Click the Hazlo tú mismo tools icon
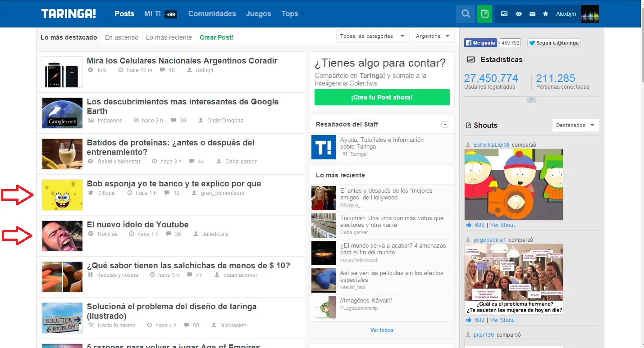This screenshot has height=348, width=644. [91, 325]
